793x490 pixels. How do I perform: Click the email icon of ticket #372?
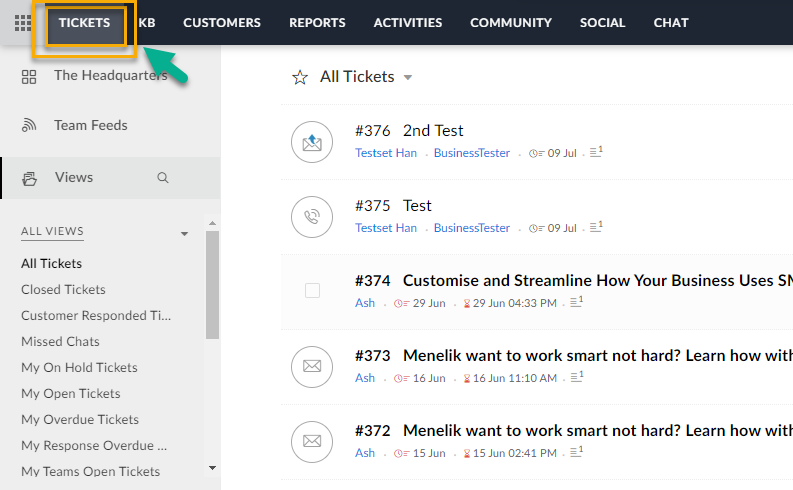pos(312,441)
